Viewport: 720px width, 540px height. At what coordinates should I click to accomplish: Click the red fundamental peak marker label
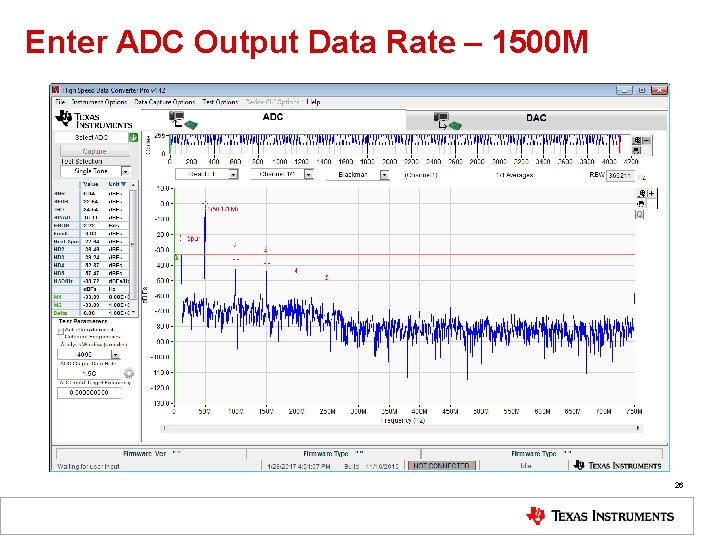pyautogui.click(x=223, y=209)
